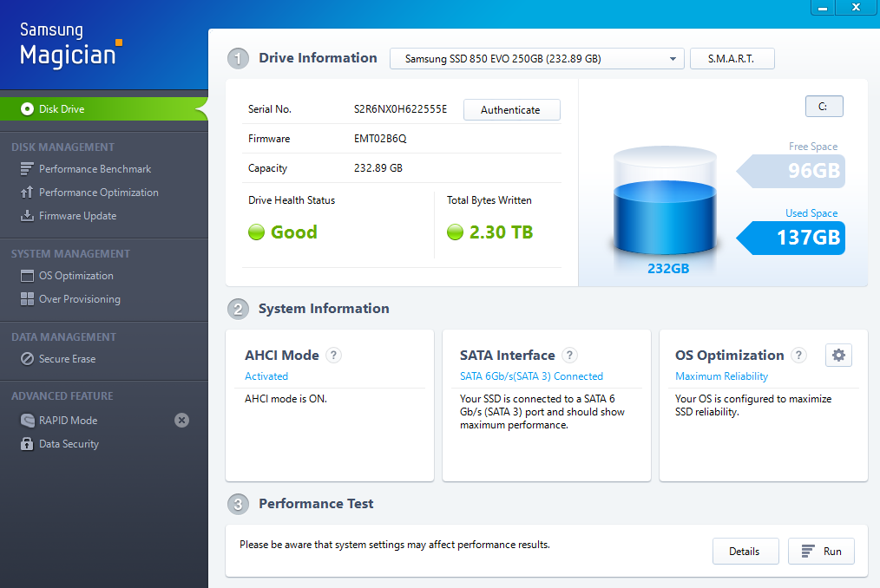Select the Disk Drive menu item

(x=61, y=109)
